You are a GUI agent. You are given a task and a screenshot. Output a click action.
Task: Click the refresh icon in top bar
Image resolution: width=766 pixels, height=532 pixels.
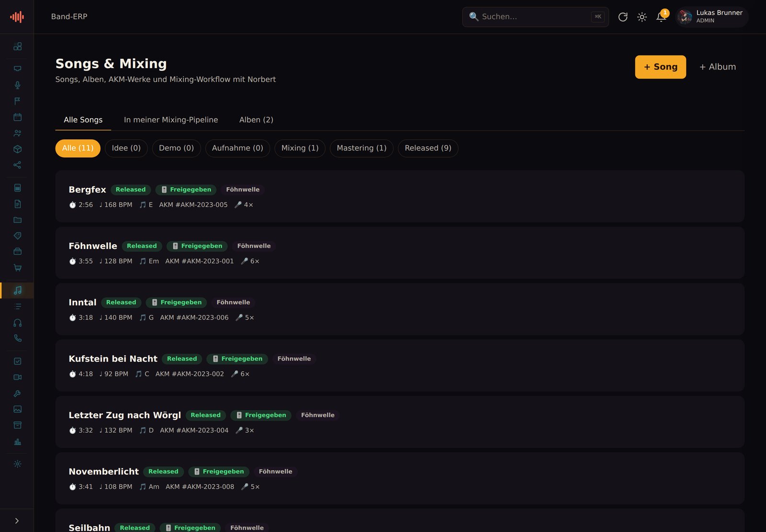tap(622, 17)
